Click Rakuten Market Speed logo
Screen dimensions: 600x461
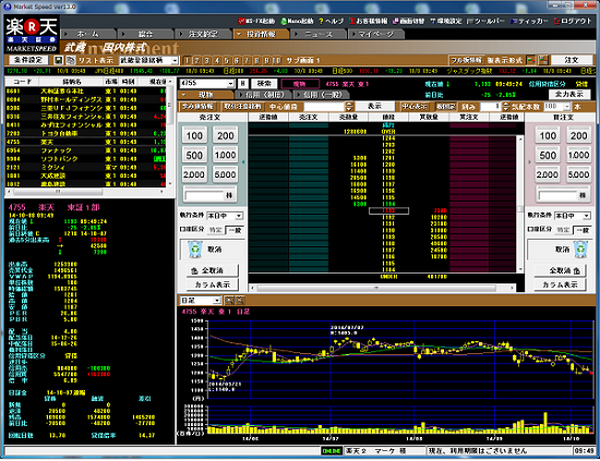pos(31,35)
